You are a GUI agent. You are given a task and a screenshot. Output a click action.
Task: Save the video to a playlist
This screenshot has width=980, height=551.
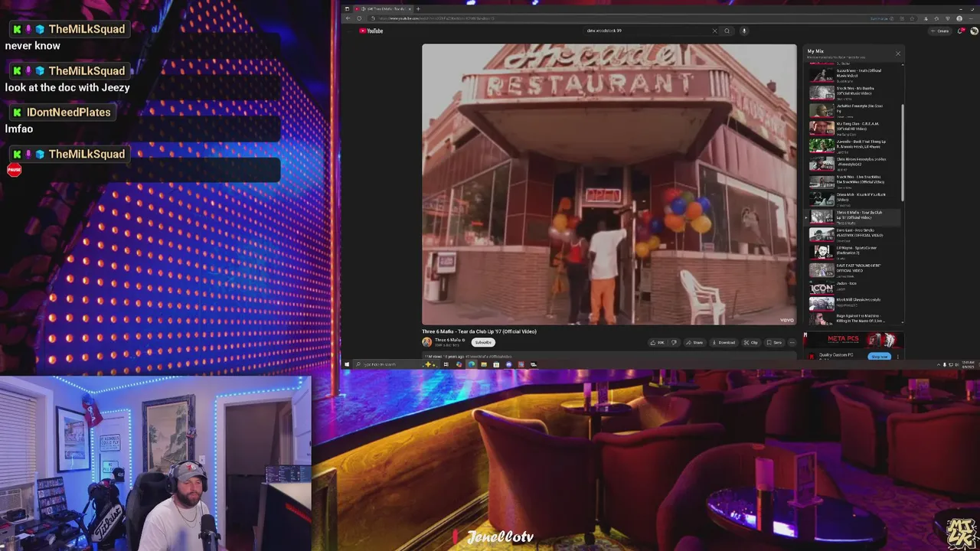click(774, 342)
